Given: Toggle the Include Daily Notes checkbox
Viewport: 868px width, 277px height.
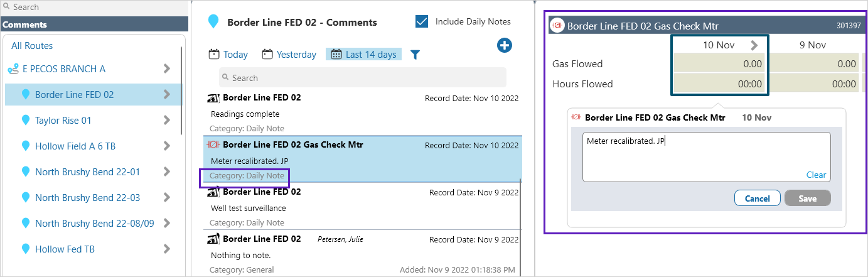Looking at the screenshot, I should [422, 21].
